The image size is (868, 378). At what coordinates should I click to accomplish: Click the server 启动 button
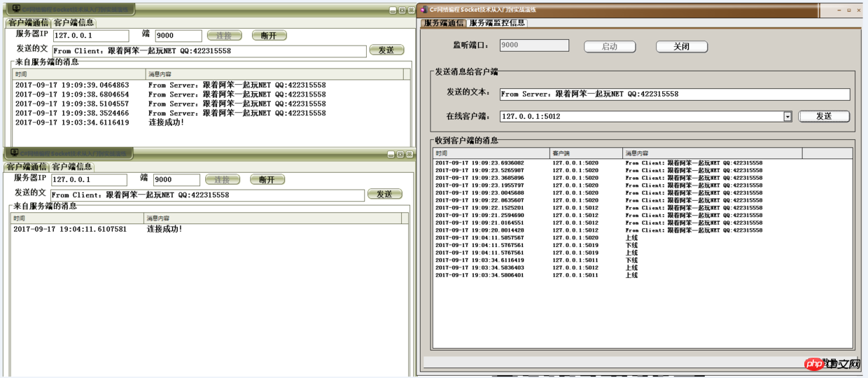pos(610,46)
